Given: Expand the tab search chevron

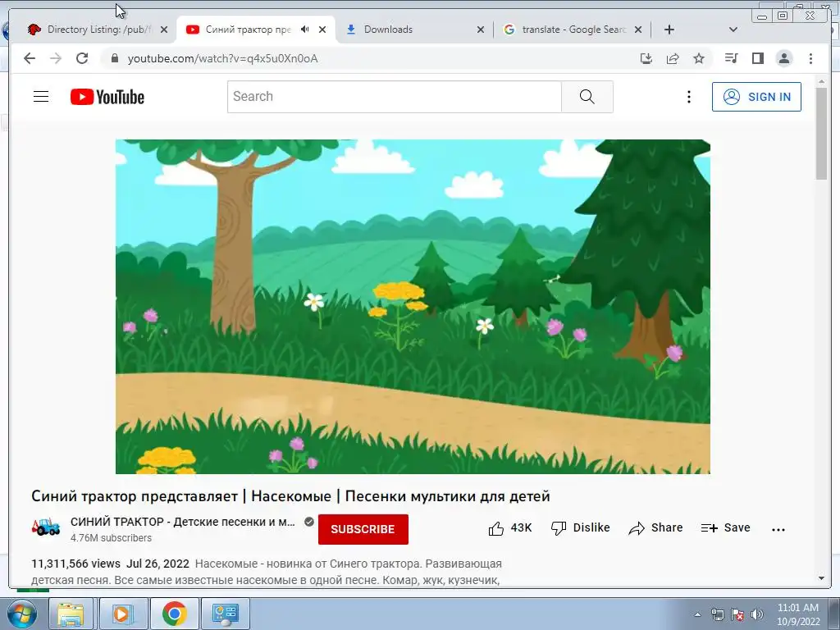Looking at the screenshot, I should (733, 30).
